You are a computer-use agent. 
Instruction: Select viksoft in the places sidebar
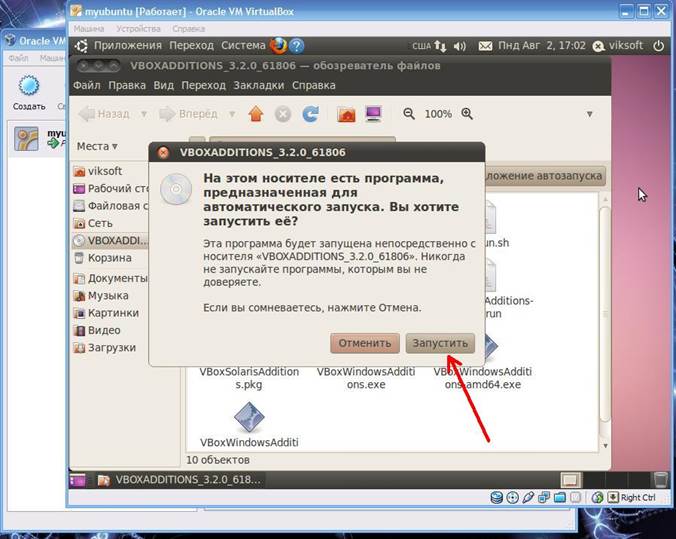click(110, 171)
